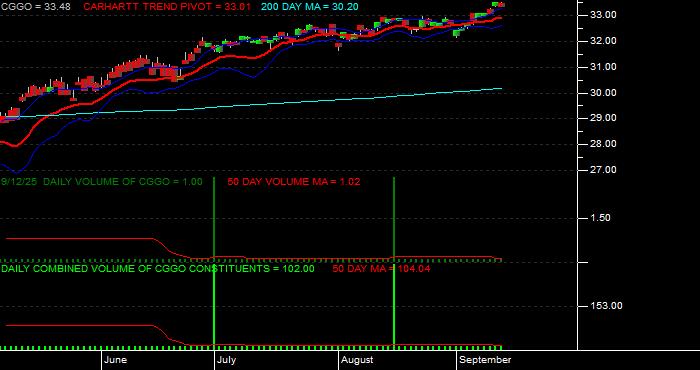This screenshot has height=370, width=700.
Task: Click the mid-August spike in combined constituents volume panel
Action: coord(394,308)
